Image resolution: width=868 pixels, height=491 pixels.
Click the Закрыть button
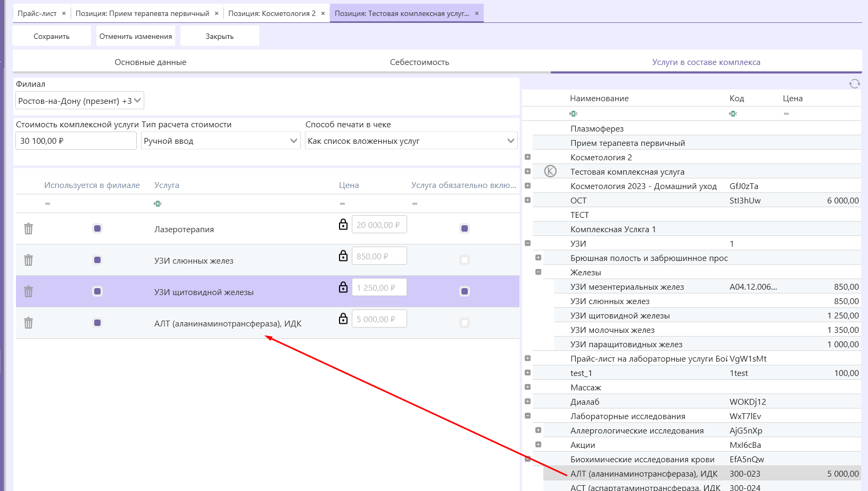(x=220, y=36)
